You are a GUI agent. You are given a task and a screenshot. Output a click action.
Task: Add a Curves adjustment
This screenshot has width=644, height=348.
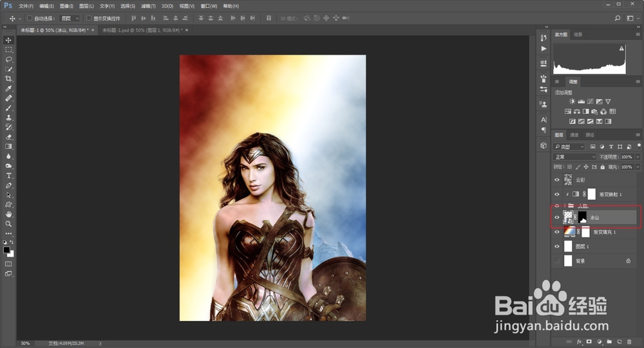590,102
